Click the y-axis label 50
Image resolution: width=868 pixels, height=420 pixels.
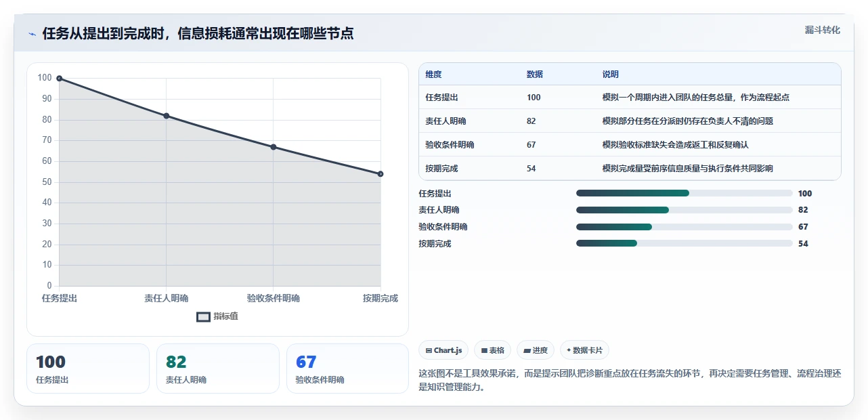[47, 182]
